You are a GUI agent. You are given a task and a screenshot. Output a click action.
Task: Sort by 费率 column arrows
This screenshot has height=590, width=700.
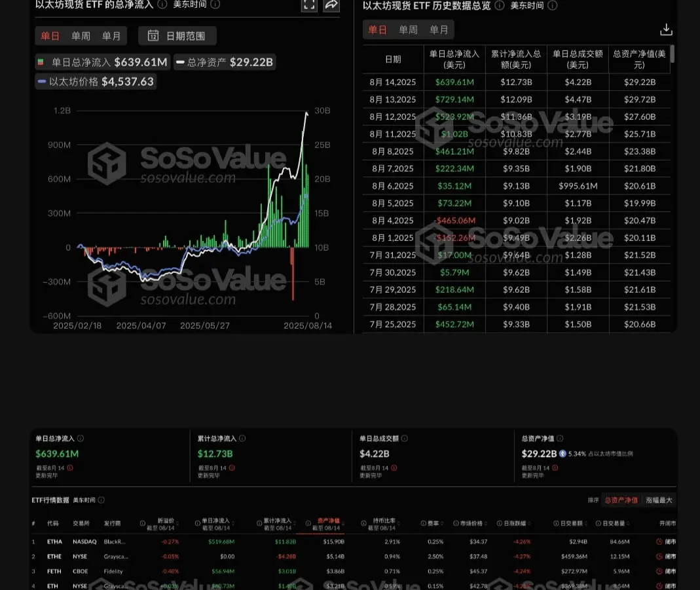[442, 523]
